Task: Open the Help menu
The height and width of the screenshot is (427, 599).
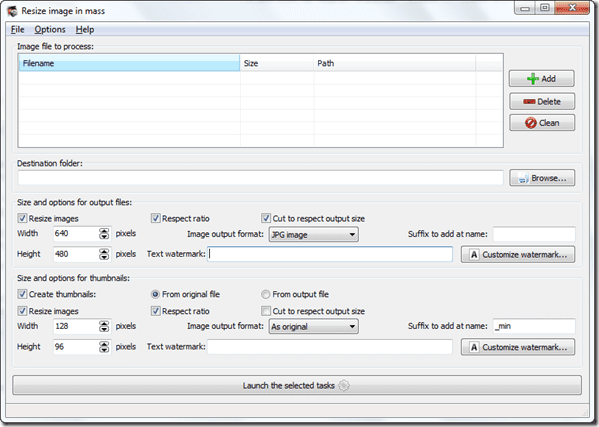Action: (85, 29)
